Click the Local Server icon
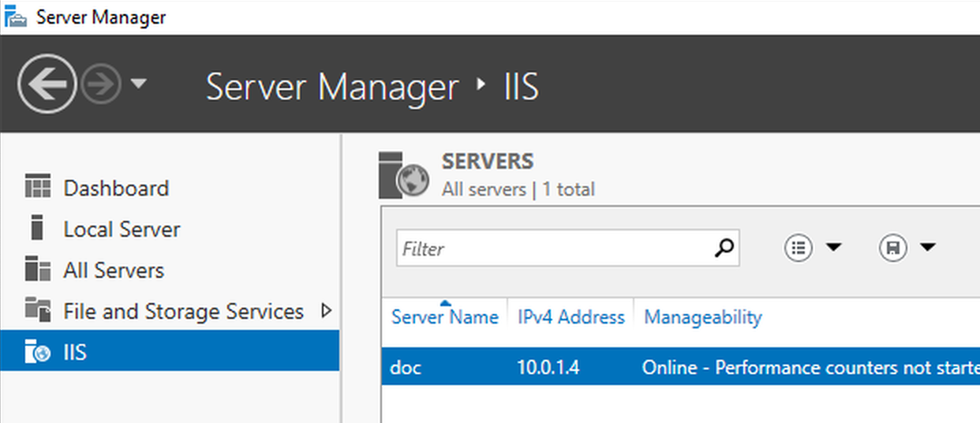Image resolution: width=980 pixels, height=423 pixels. coord(36,229)
